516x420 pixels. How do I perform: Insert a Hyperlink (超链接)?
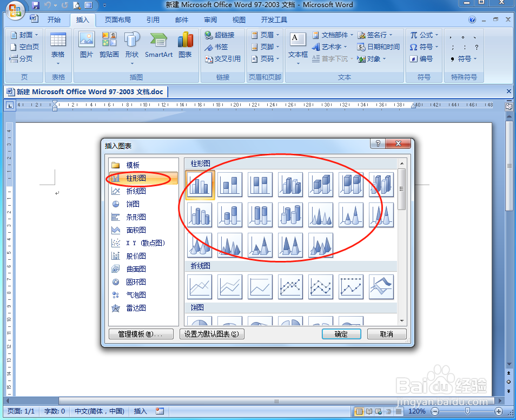[219, 35]
